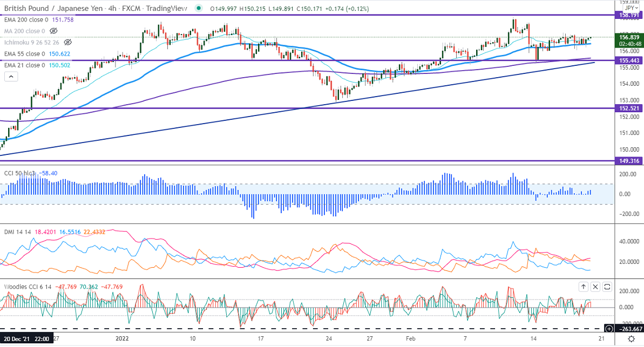644x347 pixels.
Task: Click the 20 Dec '21 22:00 date label
Action: (26, 339)
